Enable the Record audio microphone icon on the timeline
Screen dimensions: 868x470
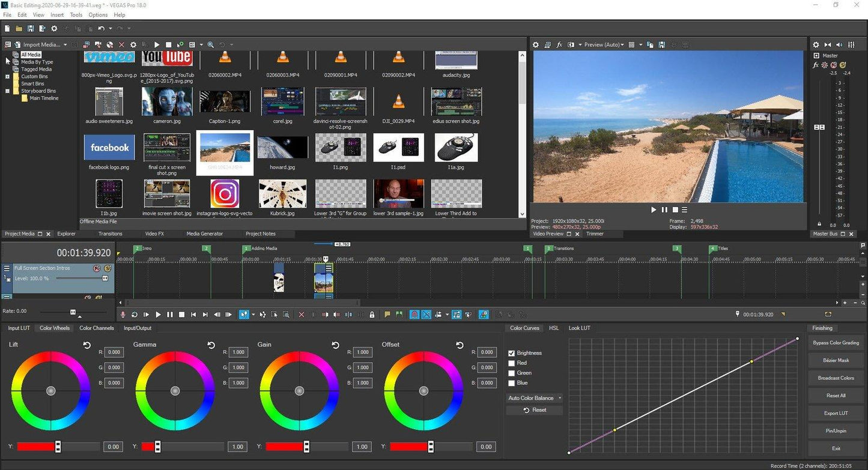tap(123, 314)
